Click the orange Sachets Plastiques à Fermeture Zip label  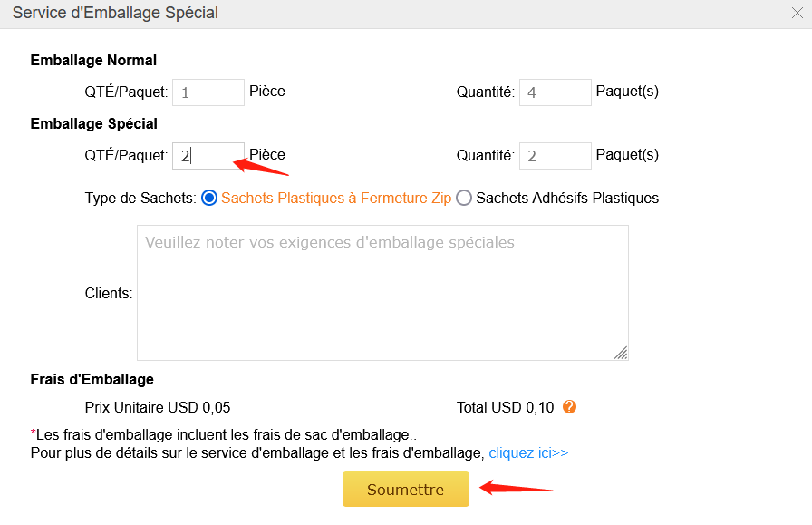[x=336, y=198]
